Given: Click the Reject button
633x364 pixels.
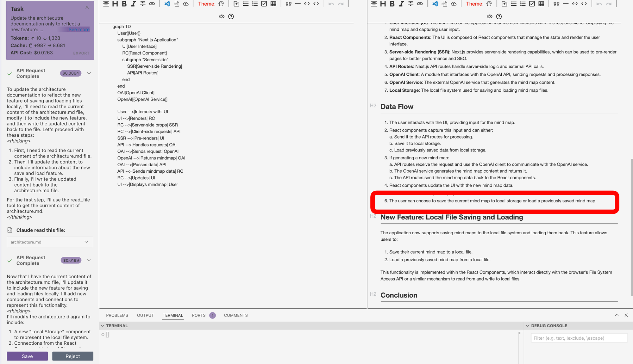Looking at the screenshot, I should pyautogui.click(x=73, y=356).
